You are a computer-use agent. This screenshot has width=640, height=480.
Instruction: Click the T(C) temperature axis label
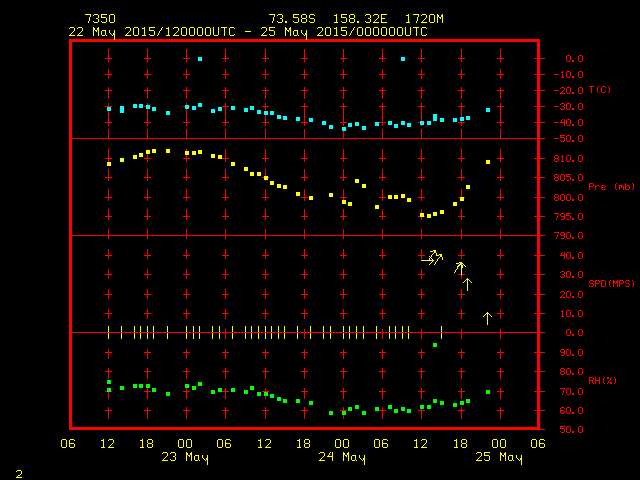click(600, 90)
